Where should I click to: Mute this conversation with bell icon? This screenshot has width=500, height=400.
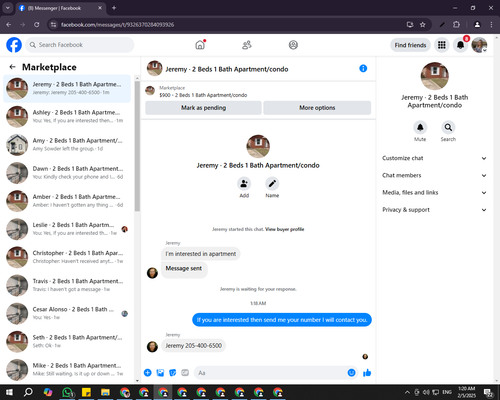click(x=420, y=127)
